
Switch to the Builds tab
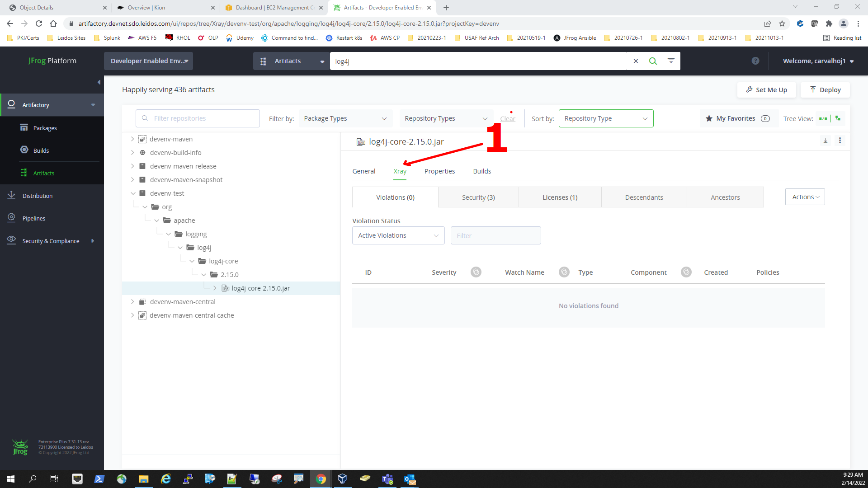click(482, 171)
